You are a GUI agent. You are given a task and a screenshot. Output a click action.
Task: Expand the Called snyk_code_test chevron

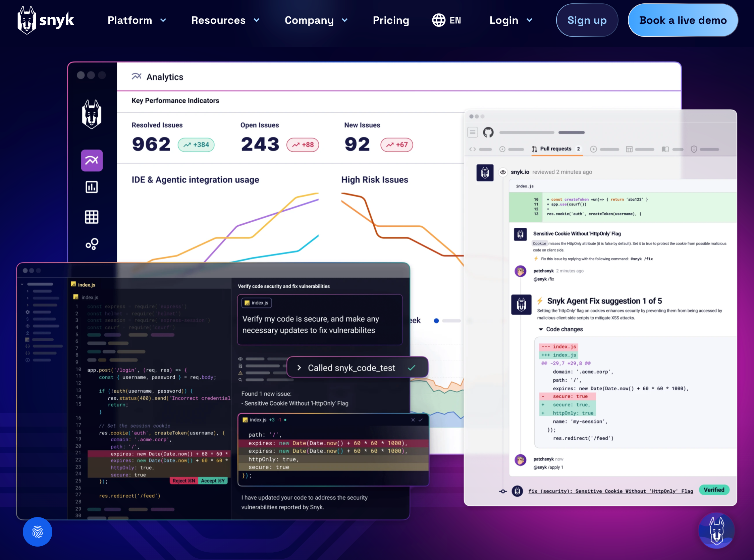[x=299, y=368]
